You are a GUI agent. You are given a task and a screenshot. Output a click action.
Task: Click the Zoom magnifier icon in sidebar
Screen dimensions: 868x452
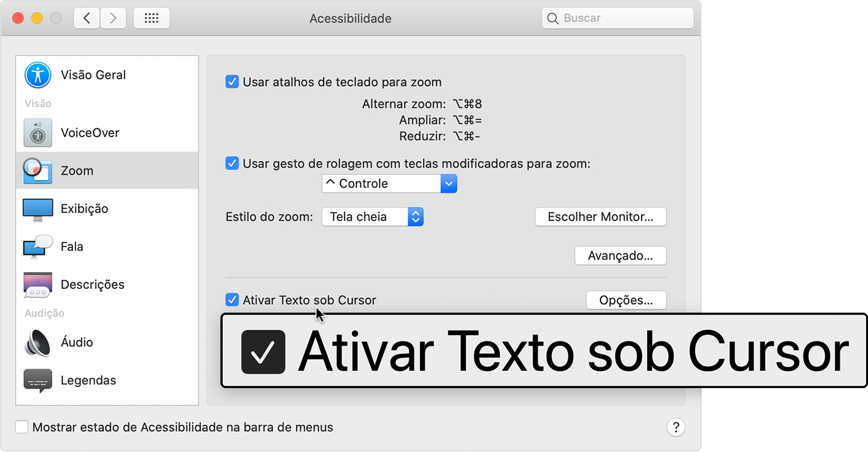[37, 170]
